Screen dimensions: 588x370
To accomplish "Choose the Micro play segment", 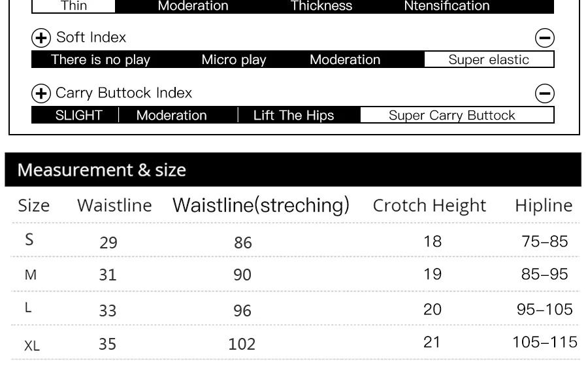I will [234, 59].
